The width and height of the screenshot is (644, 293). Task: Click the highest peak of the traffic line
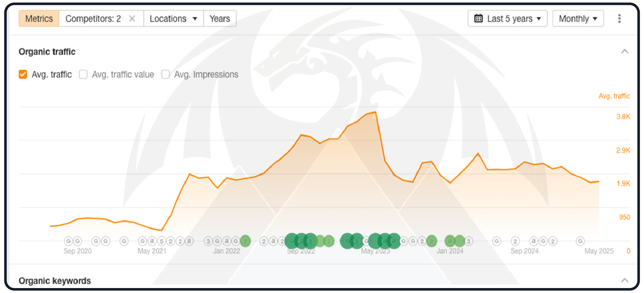pos(375,112)
